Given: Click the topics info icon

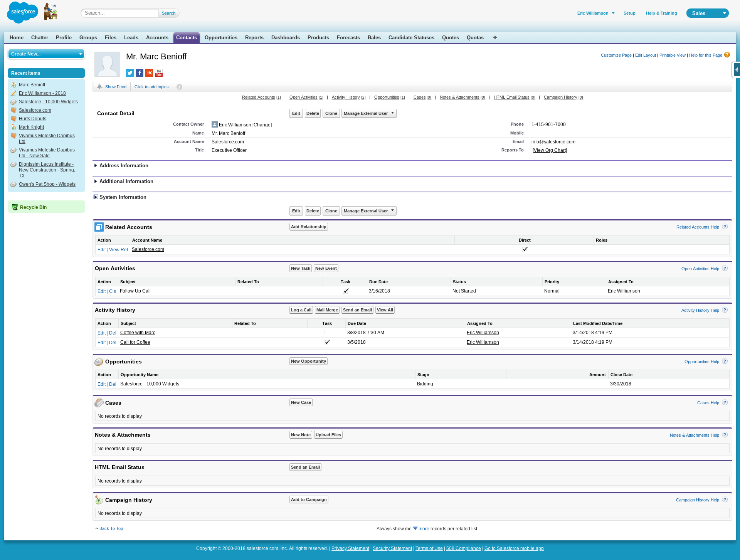Looking at the screenshot, I should [179, 87].
